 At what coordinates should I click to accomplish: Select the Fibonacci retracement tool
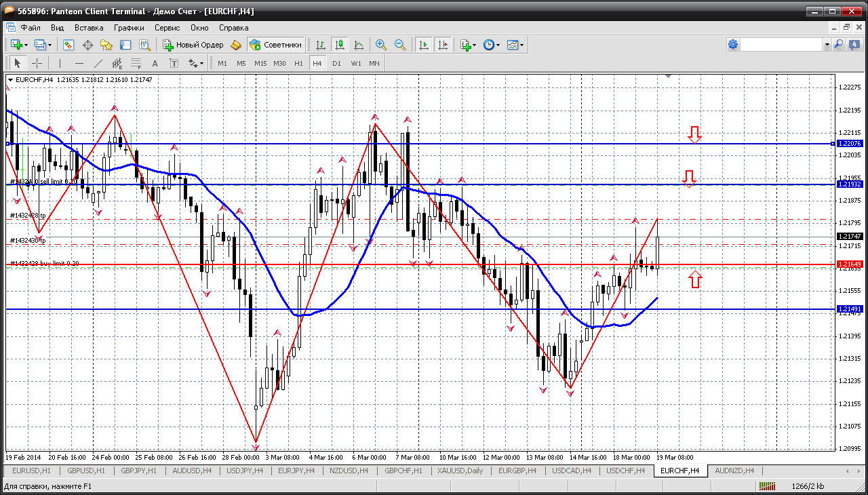click(136, 63)
